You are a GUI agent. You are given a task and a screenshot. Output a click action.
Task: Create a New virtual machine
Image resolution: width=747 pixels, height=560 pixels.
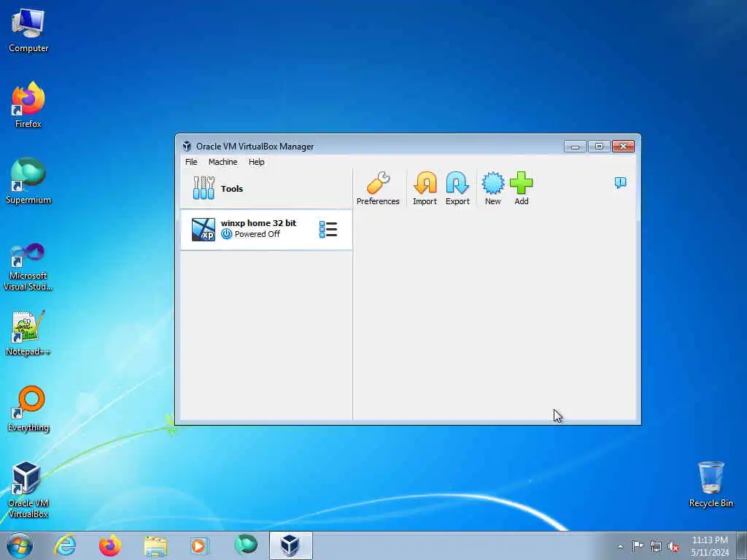coord(492,189)
